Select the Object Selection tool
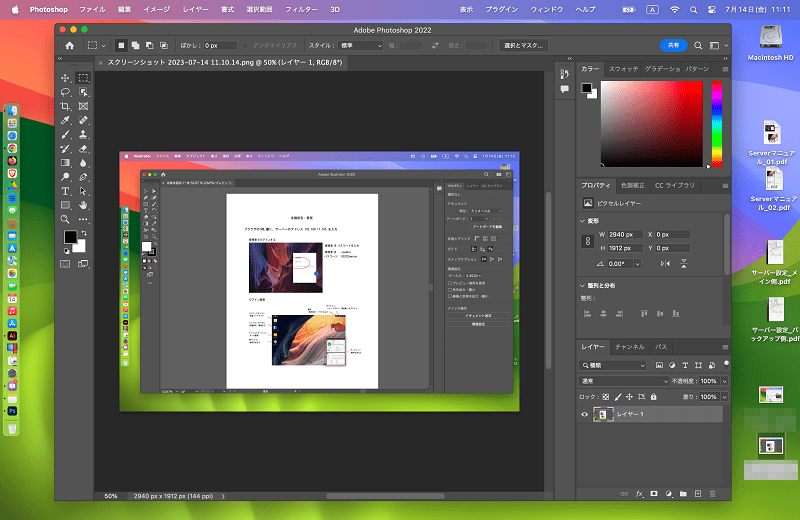The height and width of the screenshot is (520, 800). pos(83,92)
